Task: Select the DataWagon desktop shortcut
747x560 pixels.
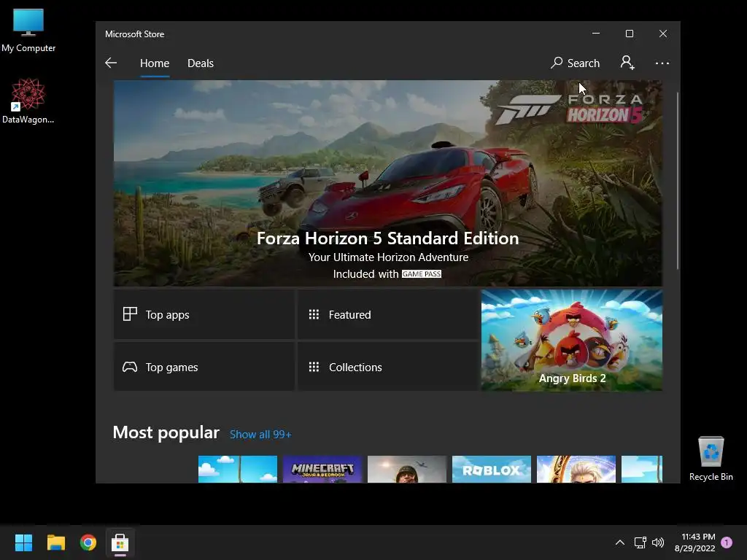Action: [28, 101]
